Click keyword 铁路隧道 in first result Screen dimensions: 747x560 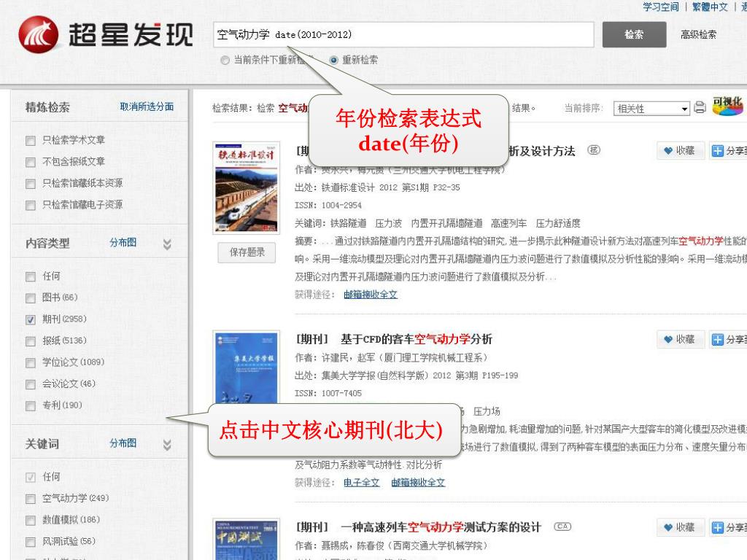(x=348, y=223)
